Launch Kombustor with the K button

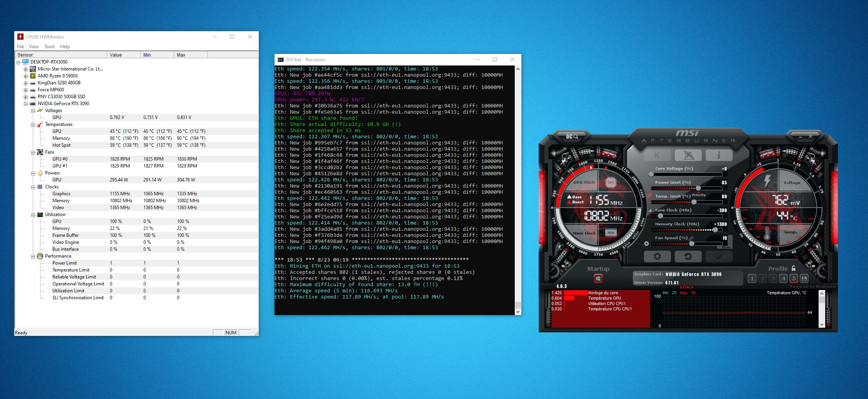click(x=657, y=155)
